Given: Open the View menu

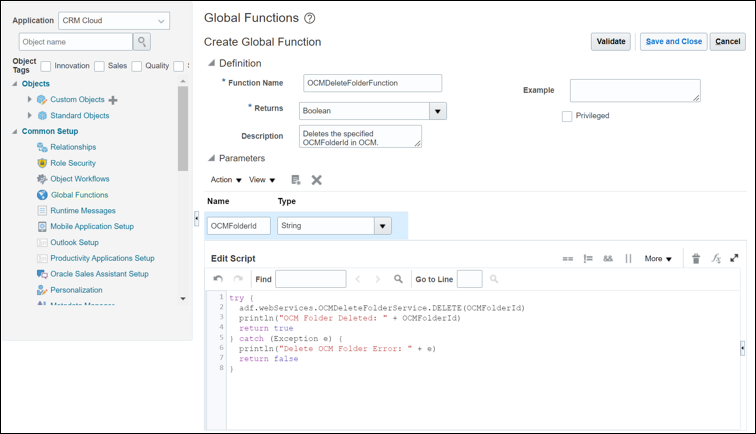Looking at the screenshot, I should click(262, 180).
